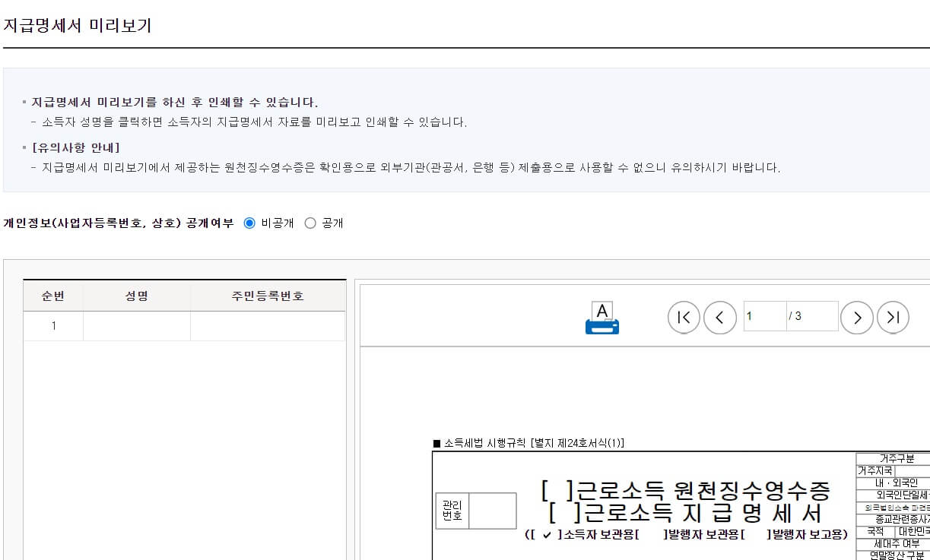Advance to the next preview page
930x560 pixels.
[857, 318]
